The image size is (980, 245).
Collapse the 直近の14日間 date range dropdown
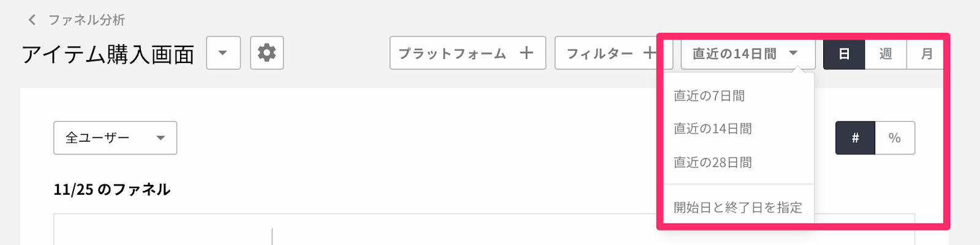pos(748,53)
